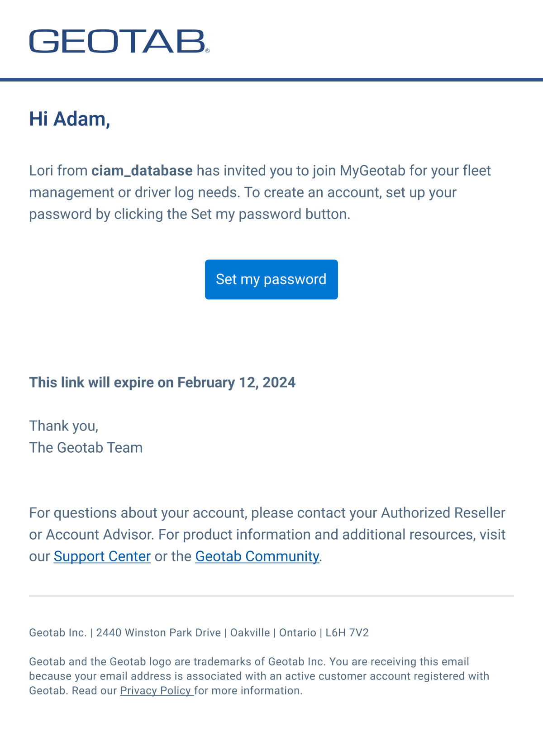Click the bold ciam_database text
Screen dimensions: 543x756
[141, 171]
